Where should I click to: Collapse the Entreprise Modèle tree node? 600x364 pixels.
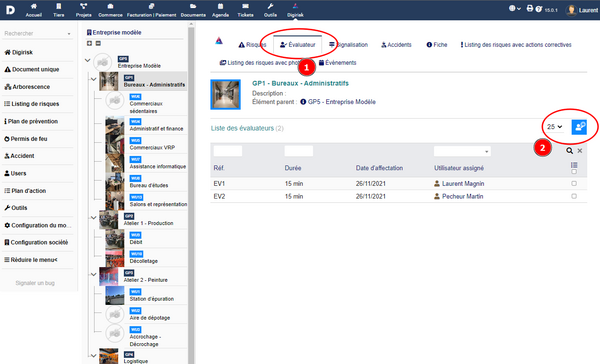click(87, 60)
